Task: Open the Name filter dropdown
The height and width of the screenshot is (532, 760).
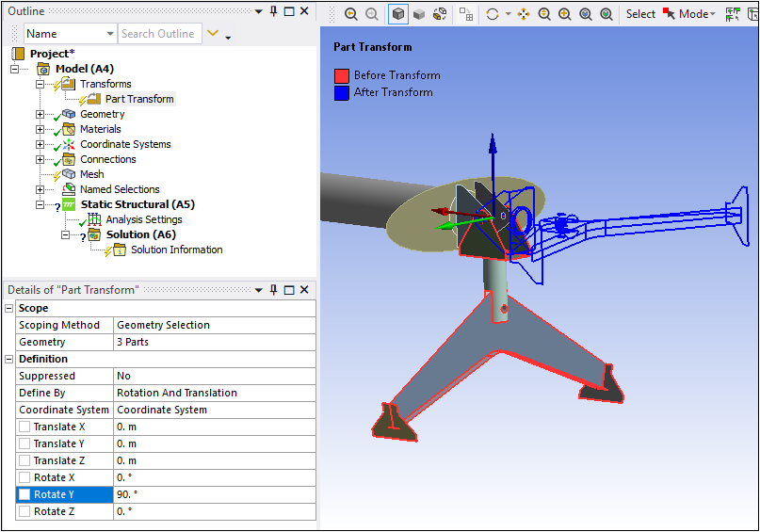Action: (110, 34)
